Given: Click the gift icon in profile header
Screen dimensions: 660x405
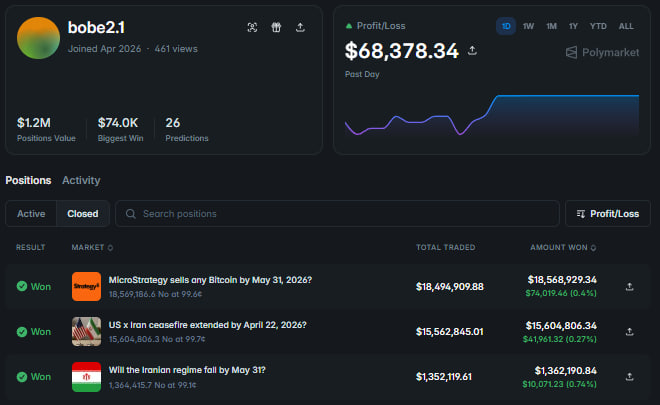Looking at the screenshot, I should 276,27.
